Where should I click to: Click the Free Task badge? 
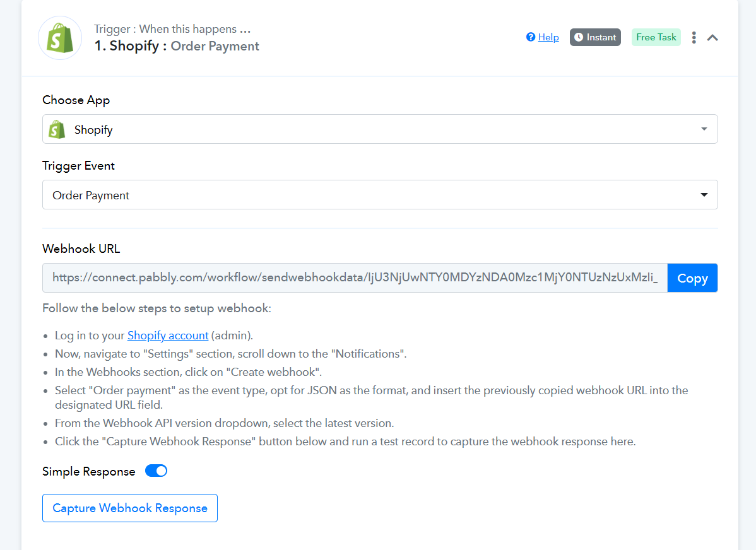pyautogui.click(x=656, y=37)
